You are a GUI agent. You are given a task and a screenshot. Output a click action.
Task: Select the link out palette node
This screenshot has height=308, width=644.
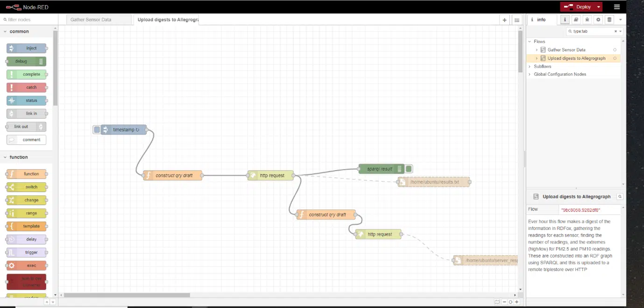[x=26, y=127]
